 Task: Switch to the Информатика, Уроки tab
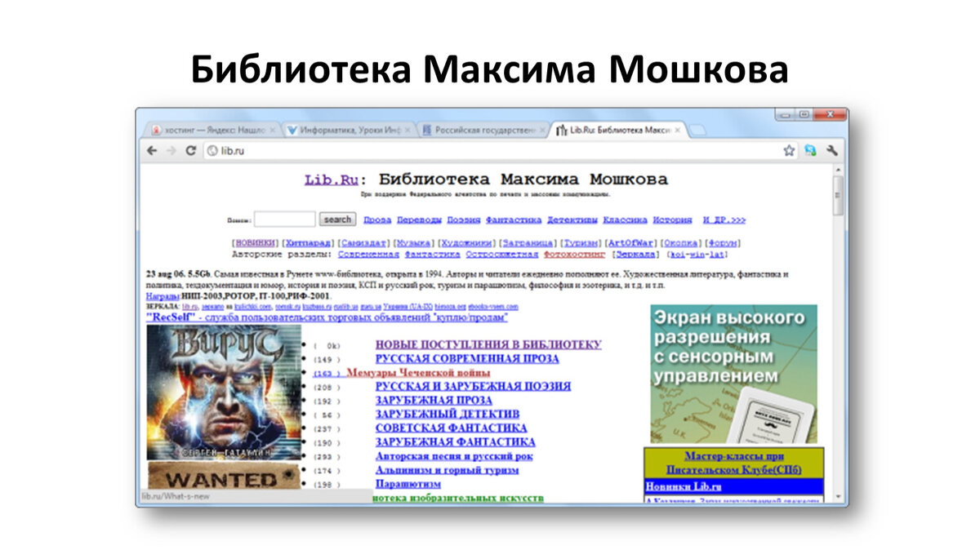[349, 130]
